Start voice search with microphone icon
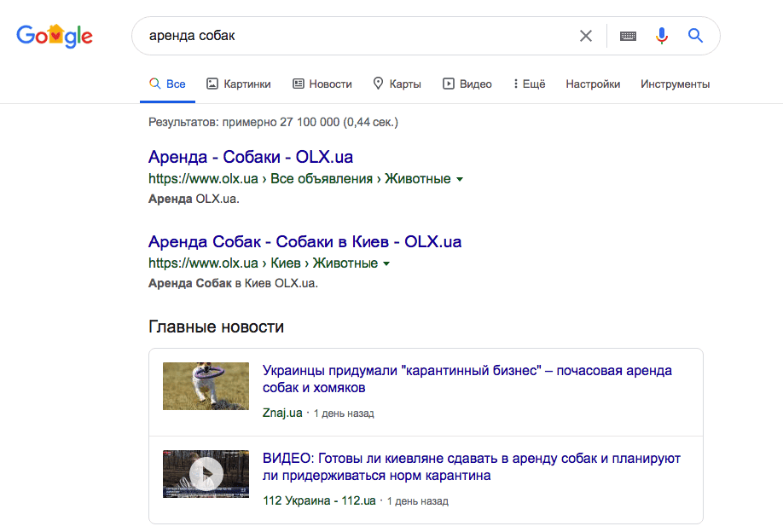The width and height of the screenshot is (783, 532). tap(662, 36)
